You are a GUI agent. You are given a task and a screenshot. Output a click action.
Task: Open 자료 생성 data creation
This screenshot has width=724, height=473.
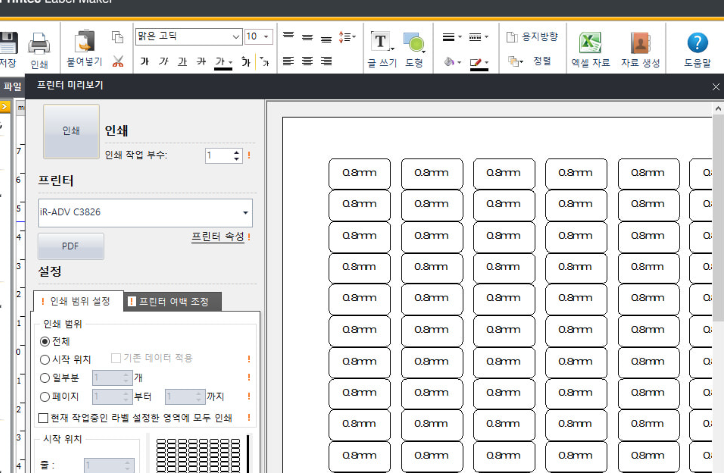pos(640,43)
